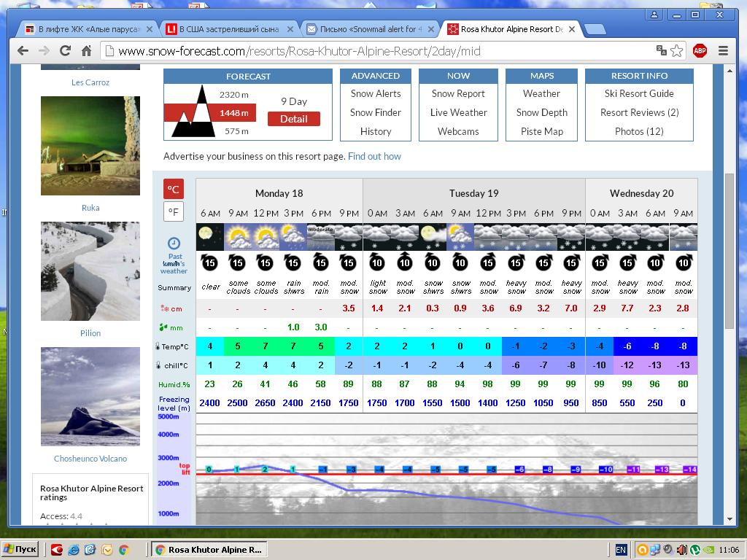
Task: Switch to the В США застреливший сына tab
Action: (229, 29)
